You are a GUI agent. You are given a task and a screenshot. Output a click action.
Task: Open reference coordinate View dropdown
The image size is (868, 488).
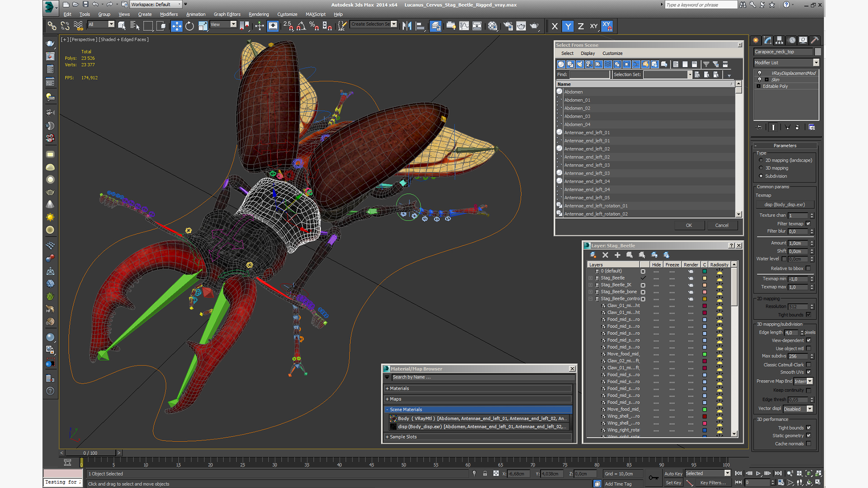223,24
